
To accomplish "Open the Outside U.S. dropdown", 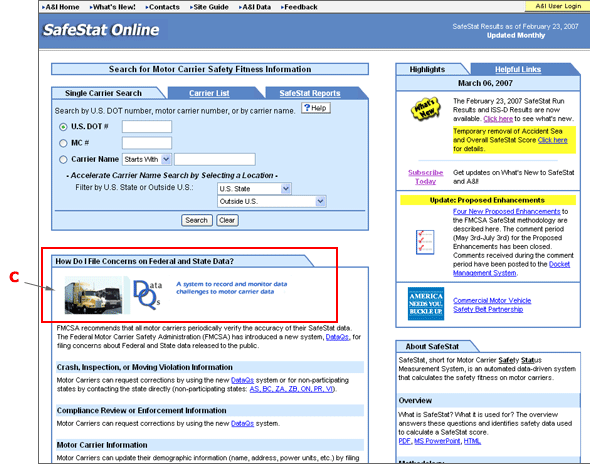I will (272, 202).
